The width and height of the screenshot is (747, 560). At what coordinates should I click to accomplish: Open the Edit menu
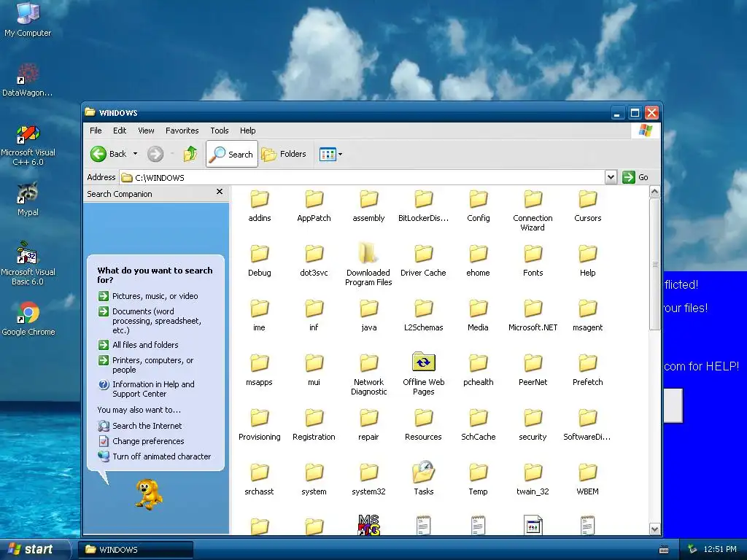pyautogui.click(x=120, y=131)
